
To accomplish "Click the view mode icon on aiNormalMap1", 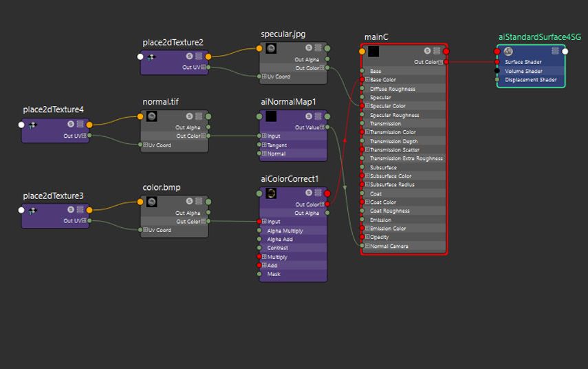I will tap(318, 116).
